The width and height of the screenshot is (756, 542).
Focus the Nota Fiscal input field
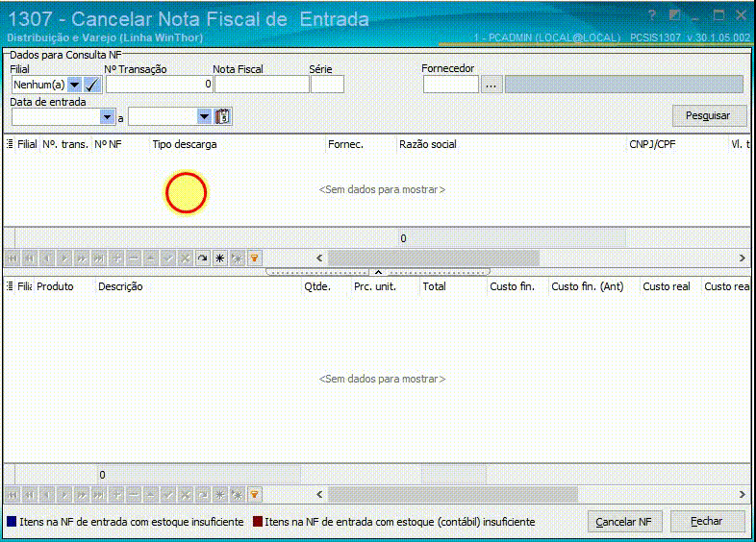(x=262, y=85)
